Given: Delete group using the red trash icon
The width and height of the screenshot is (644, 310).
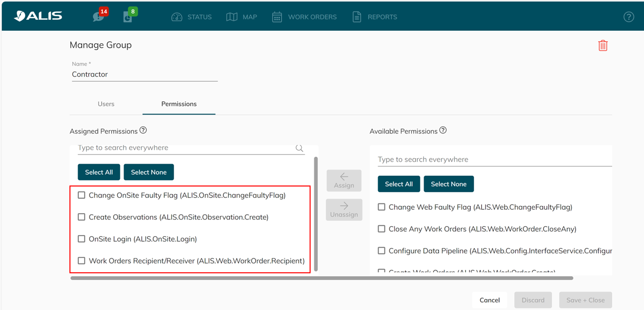Looking at the screenshot, I should tap(602, 46).
